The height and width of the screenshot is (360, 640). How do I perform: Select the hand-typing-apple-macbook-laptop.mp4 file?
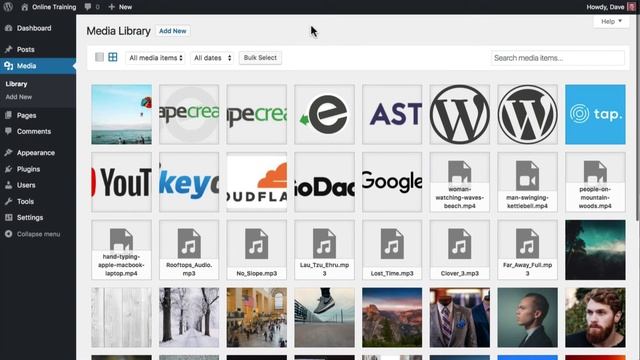click(122, 250)
